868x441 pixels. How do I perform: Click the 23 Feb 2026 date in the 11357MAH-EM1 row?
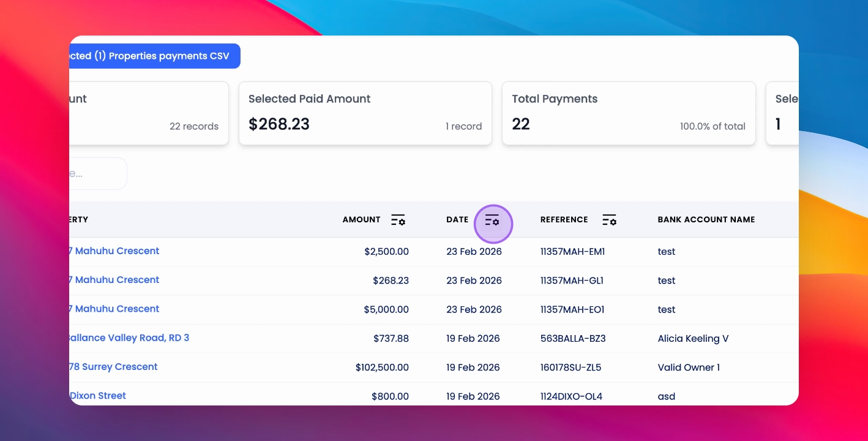click(x=474, y=252)
